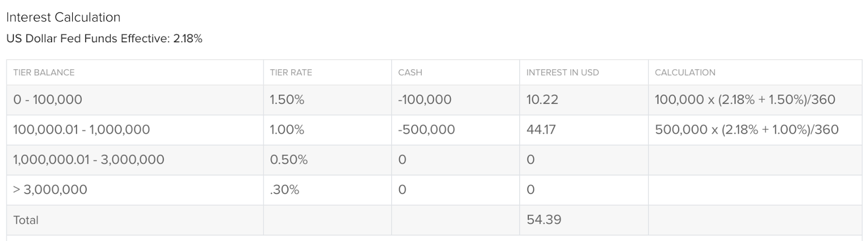Select the 100,000.01 - 1,000,000 tier row
This screenshot has height=241, width=868.
[434, 130]
